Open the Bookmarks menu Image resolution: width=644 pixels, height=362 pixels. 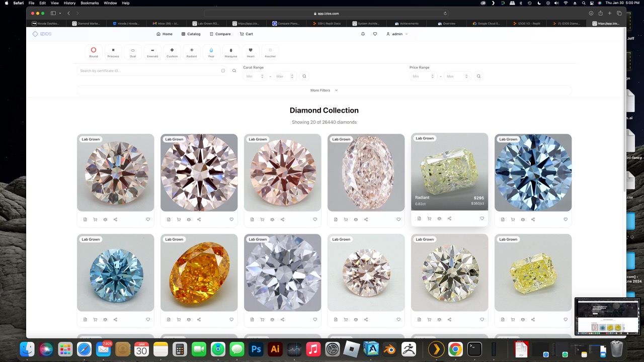[x=90, y=3]
